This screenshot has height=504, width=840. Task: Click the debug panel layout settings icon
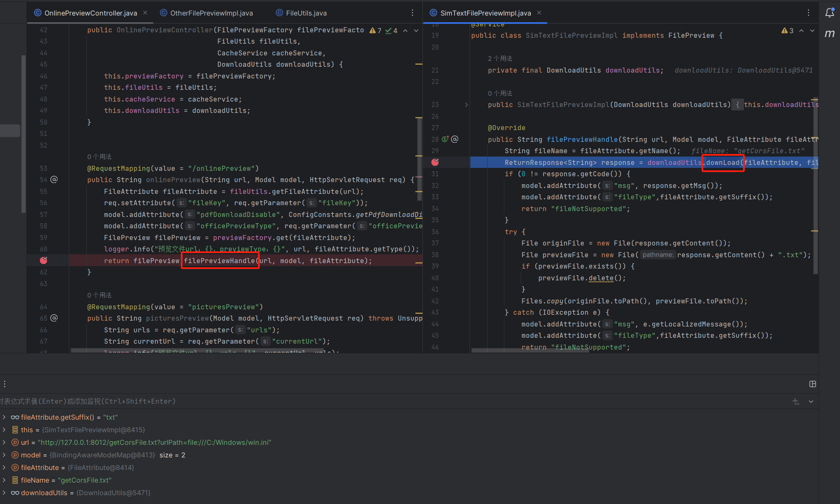click(813, 384)
